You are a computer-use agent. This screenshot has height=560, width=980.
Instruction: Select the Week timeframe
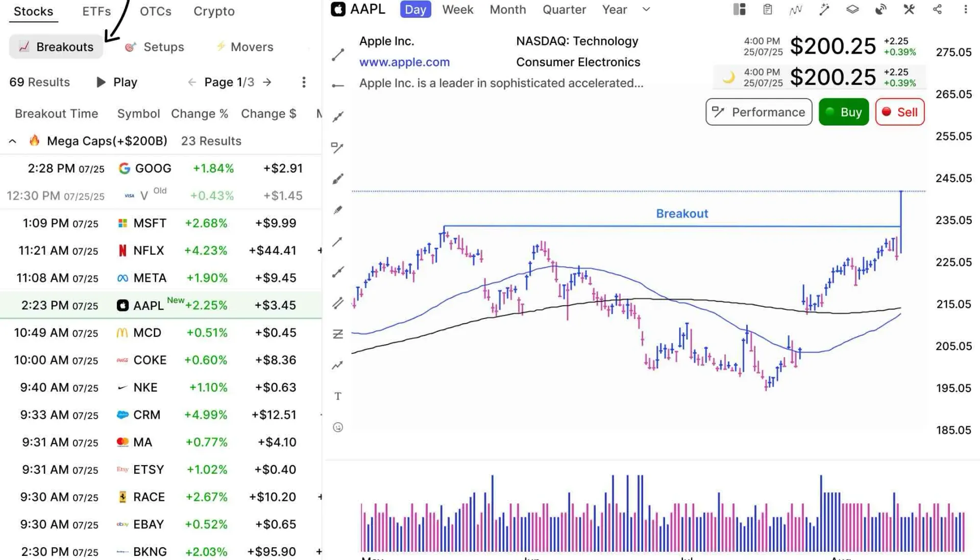[x=458, y=10]
